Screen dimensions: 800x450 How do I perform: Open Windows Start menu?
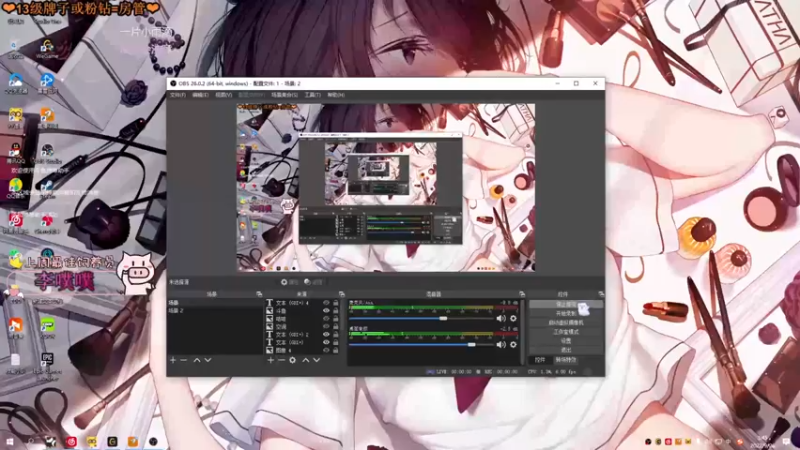tap(10, 441)
